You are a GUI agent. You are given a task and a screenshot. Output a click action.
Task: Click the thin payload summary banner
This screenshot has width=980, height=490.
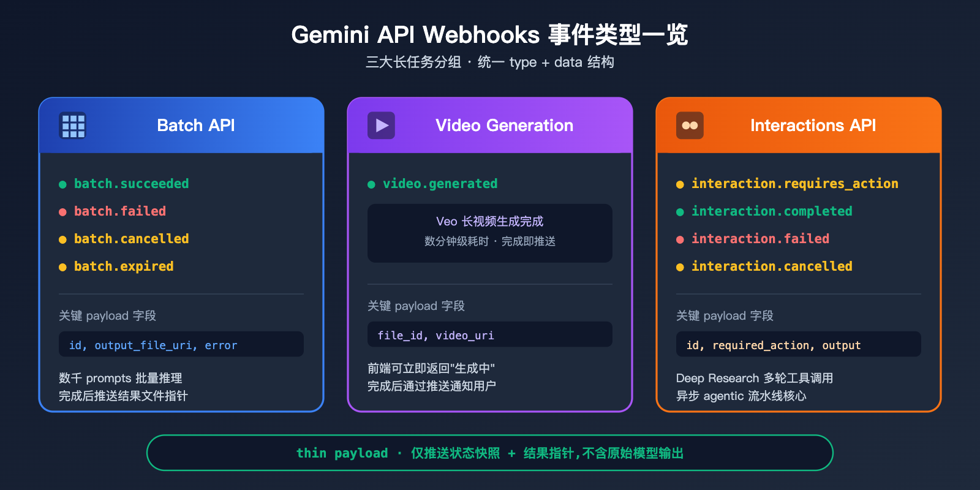tap(490, 453)
